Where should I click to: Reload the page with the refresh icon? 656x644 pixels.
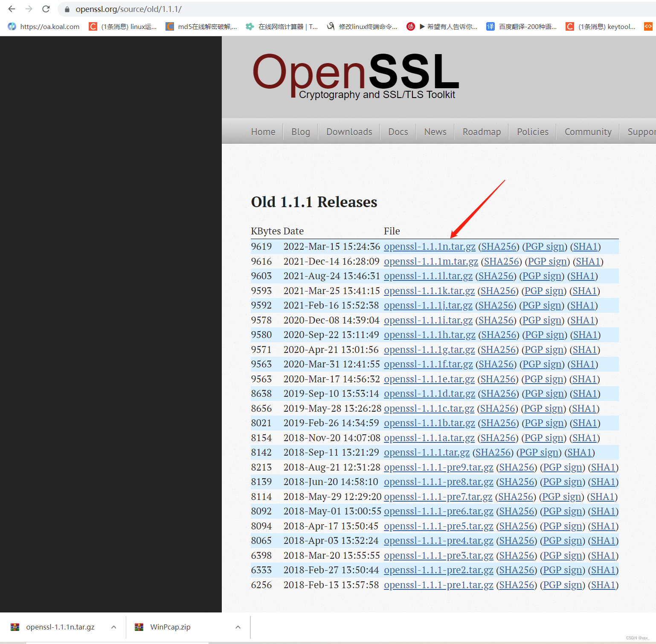pos(46,9)
